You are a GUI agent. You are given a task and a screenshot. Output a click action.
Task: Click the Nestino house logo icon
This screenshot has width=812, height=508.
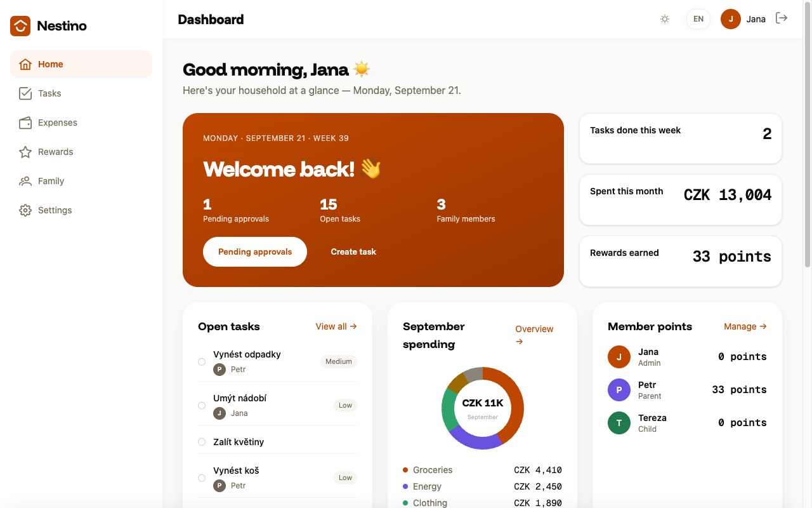[x=20, y=26]
